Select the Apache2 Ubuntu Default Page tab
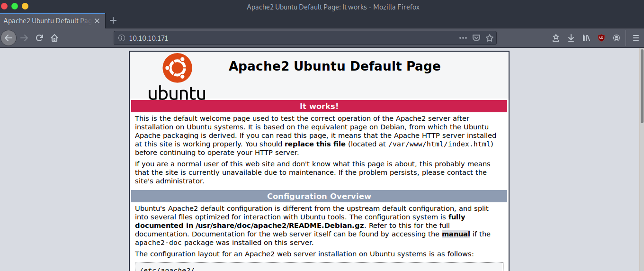The width and height of the screenshot is (644, 271). 52,21
